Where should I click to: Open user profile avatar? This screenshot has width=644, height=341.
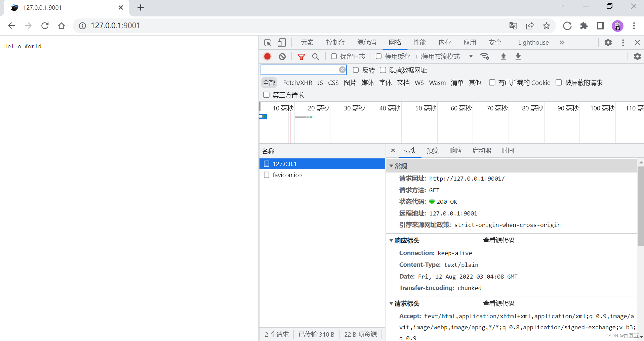pos(617,26)
